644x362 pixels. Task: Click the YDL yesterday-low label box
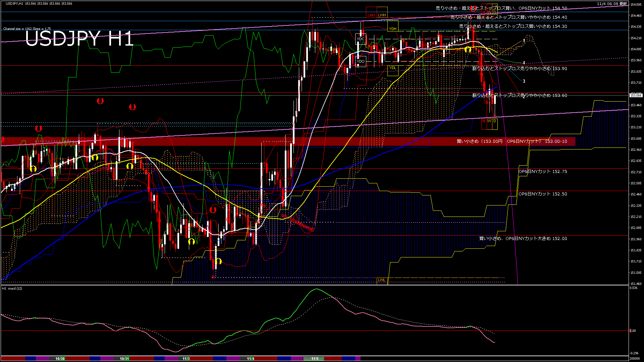393,68
